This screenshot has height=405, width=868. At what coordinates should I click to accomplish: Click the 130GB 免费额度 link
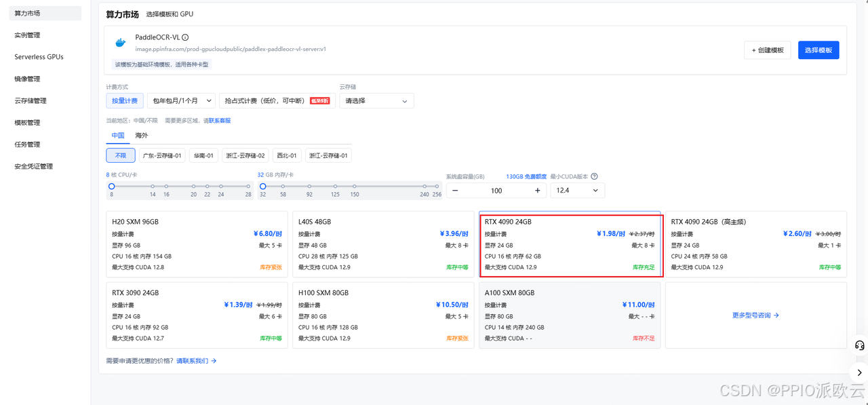[526, 176]
